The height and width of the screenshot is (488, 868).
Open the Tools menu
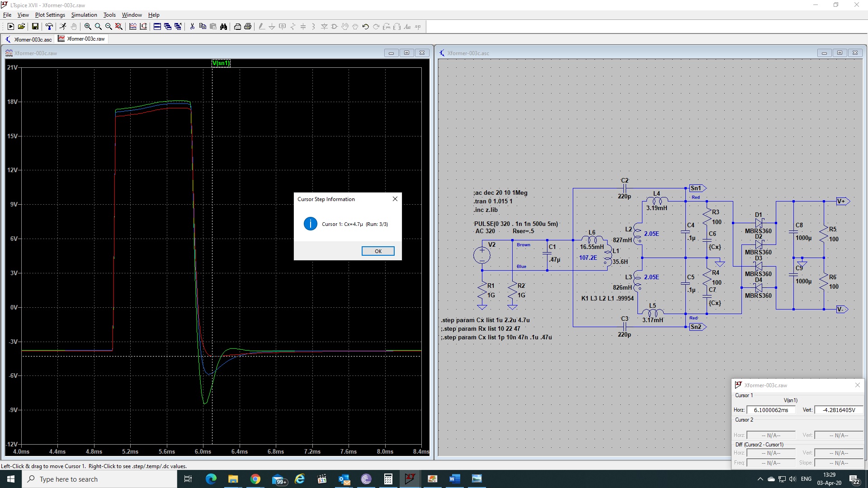click(x=109, y=15)
